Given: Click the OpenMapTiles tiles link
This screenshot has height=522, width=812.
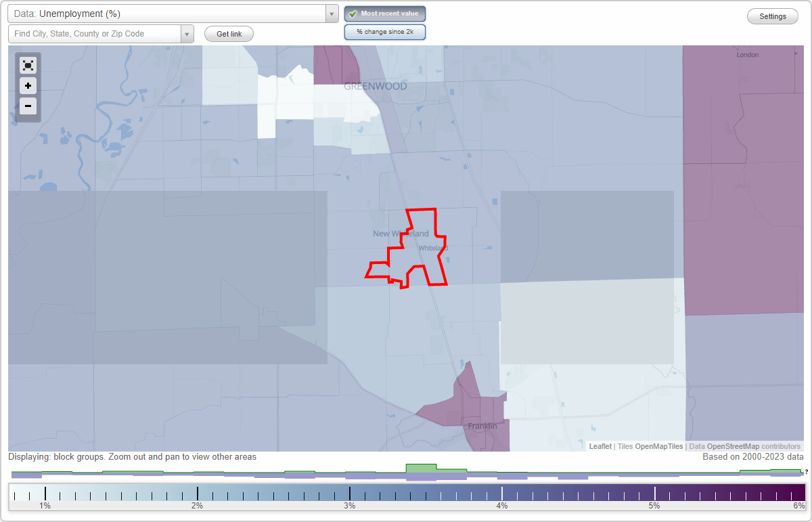Looking at the screenshot, I should click(660, 446).
